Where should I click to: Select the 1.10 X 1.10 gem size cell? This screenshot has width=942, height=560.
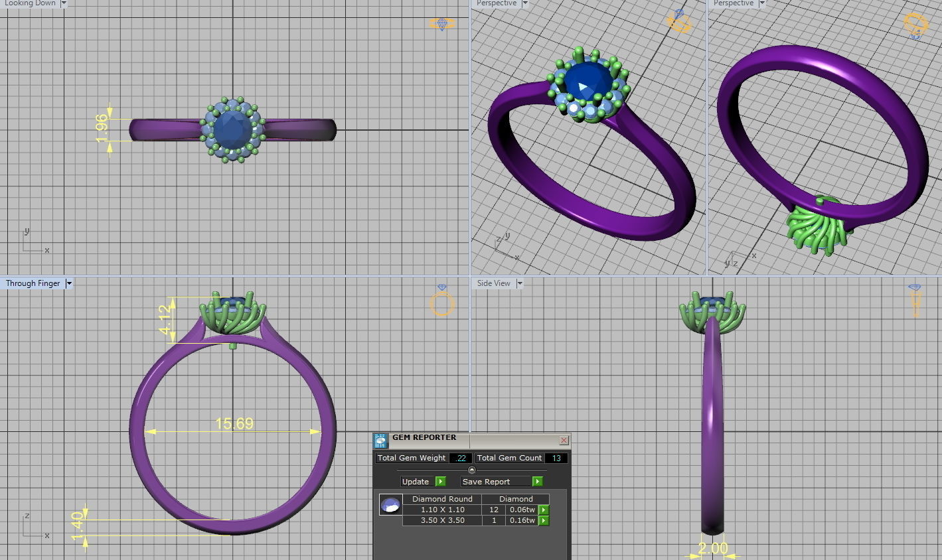click(442, 510)
